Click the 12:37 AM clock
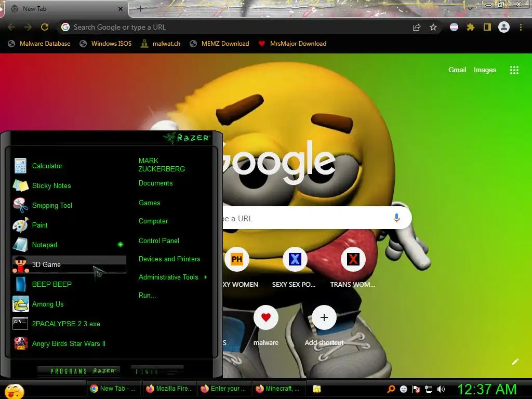This screenshot has width=532, height=399. (x=487, y=389)
